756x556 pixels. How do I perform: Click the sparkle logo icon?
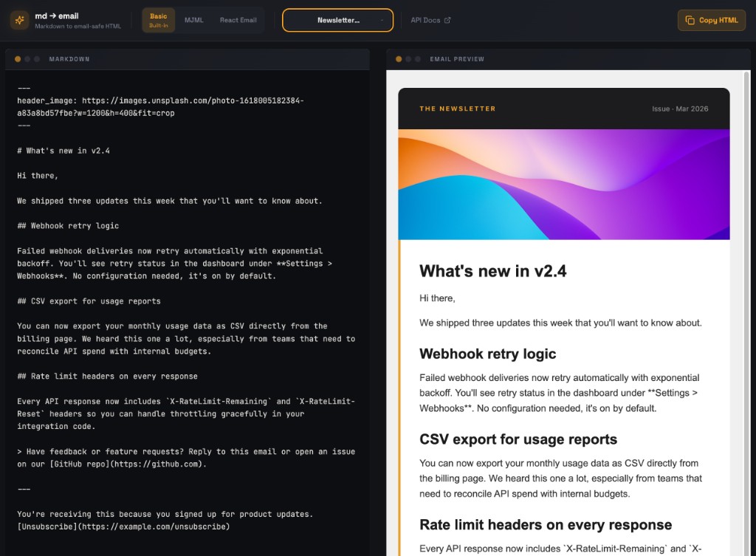pyautogui.click(x=20, y=19)
